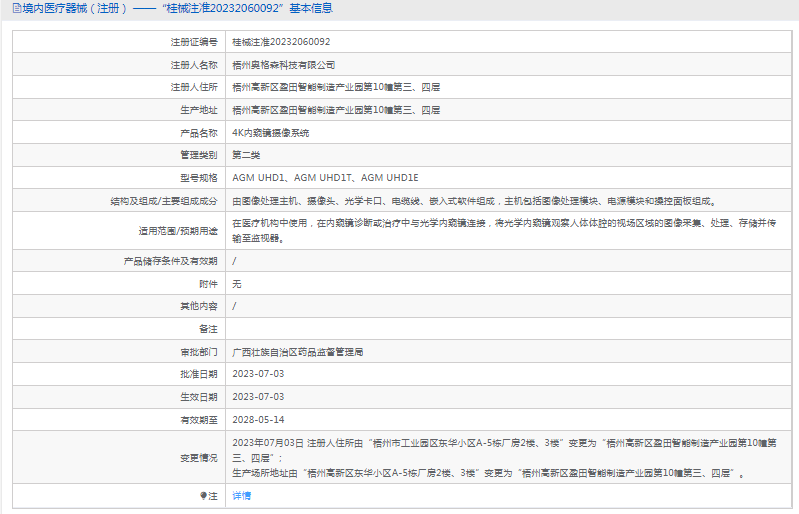Click the 变更情况 change record text
Screen dimensions: 799x514
click(504, 458)
